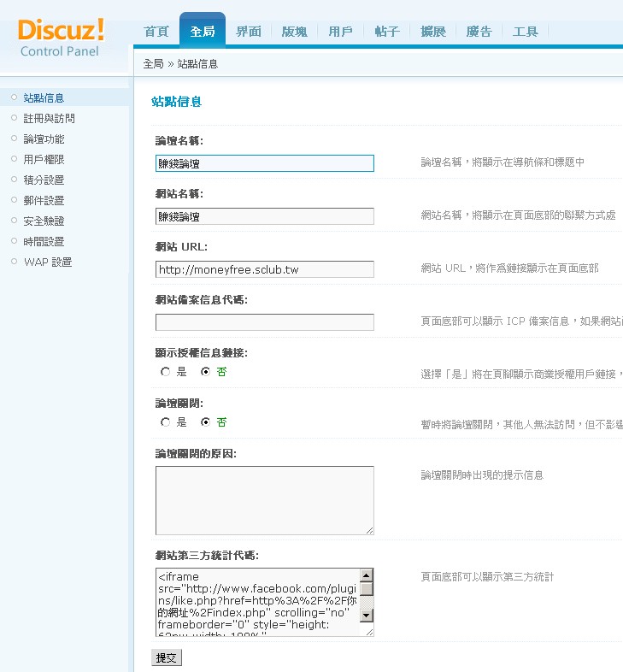Click inside the 論壇關閉的原因 textarea
Viewport: 623px width, 672px height.
(x=264, y=500)
